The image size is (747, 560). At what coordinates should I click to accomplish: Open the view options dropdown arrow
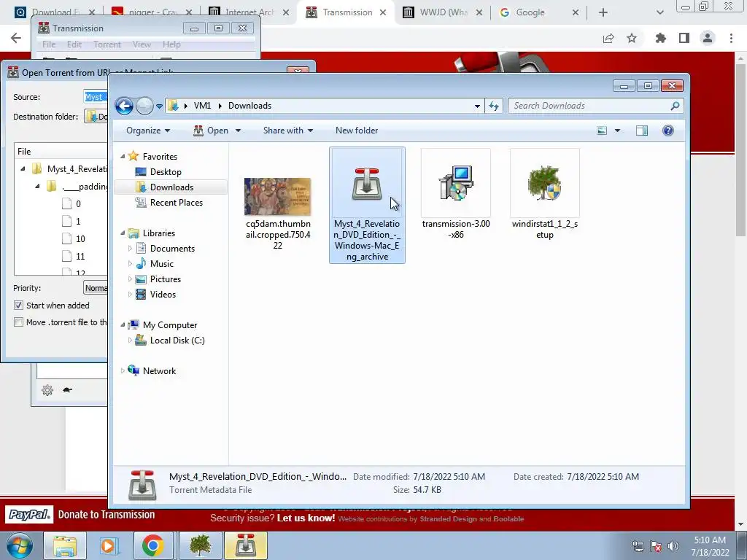pyautogui.click(x=617, y=131)
